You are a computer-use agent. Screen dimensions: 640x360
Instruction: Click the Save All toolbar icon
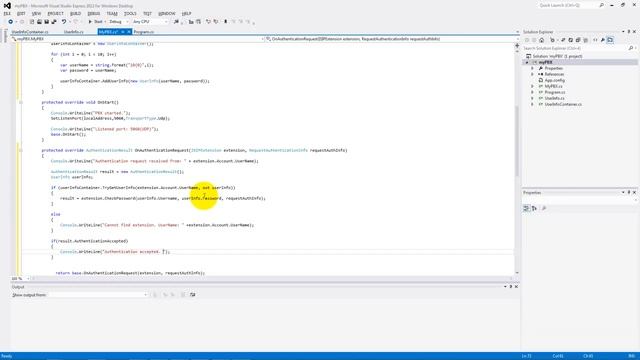54,22
